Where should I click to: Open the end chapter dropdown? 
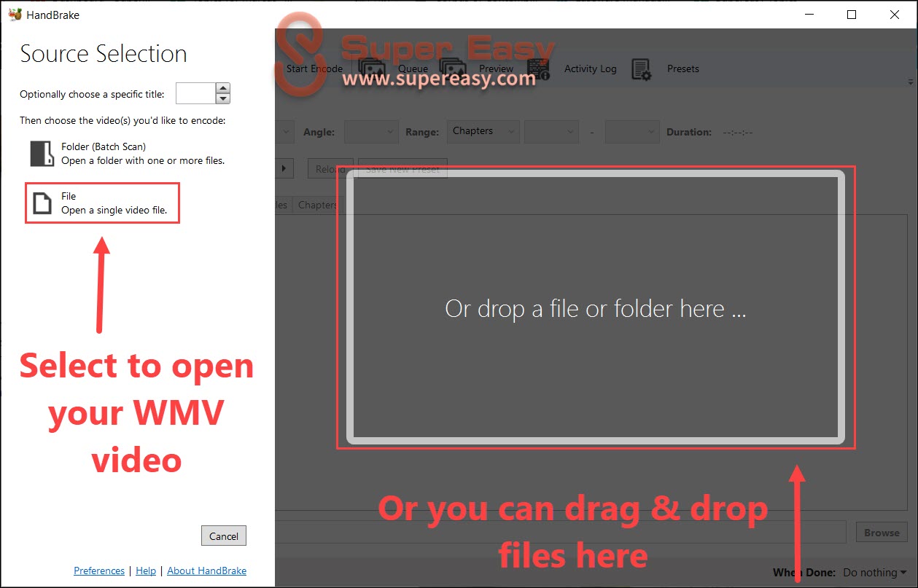point(632,132)
